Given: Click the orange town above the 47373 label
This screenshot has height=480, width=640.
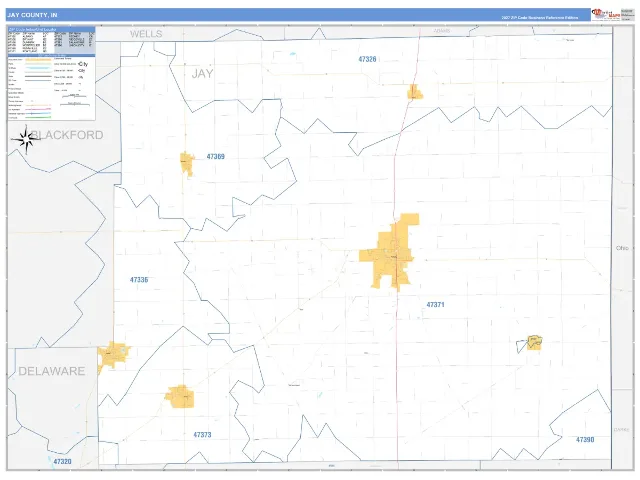Looking at the screenshot, I should point(180,396).
